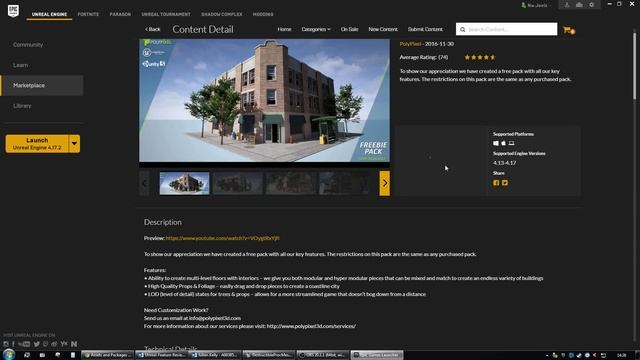Expand the Categories dropdown
The image size is (640, 360).
coord(316,29)
